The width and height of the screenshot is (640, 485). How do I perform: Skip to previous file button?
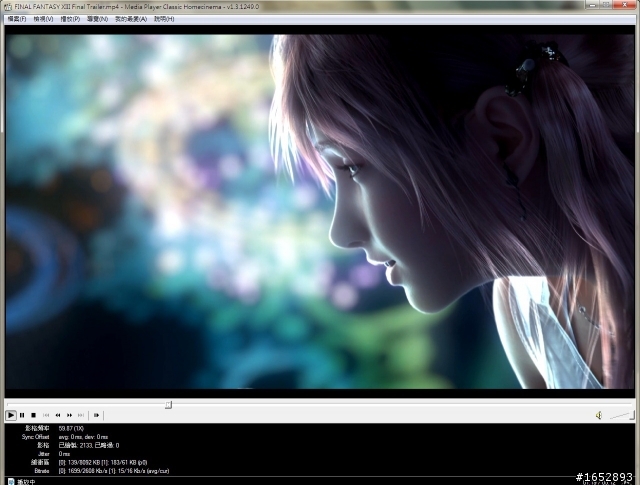46,415
